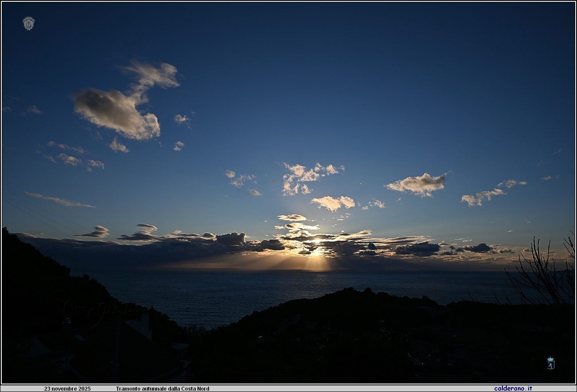Image resolution: width=577 pixels, height=392 pixels.
Task: Click the coat of arms emblem in the sky
Action: point(28,23)
